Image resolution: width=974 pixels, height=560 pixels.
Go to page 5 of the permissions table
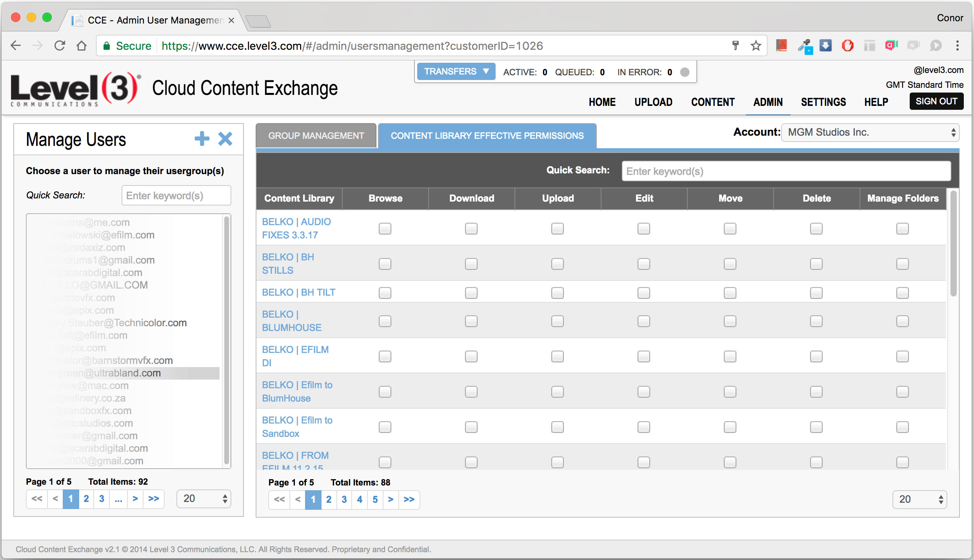tap(375, 500)
